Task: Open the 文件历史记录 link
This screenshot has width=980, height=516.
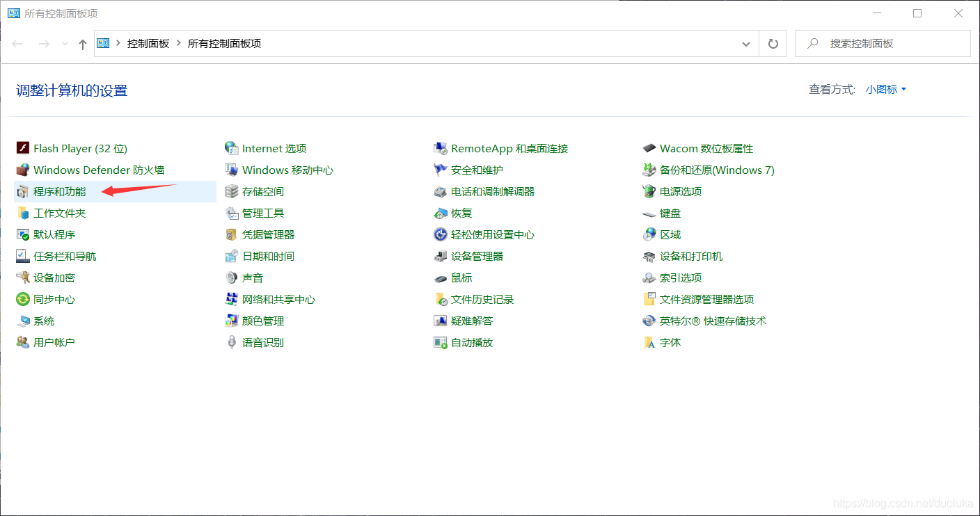Action: pyautogui.click(x=482, y=299)
